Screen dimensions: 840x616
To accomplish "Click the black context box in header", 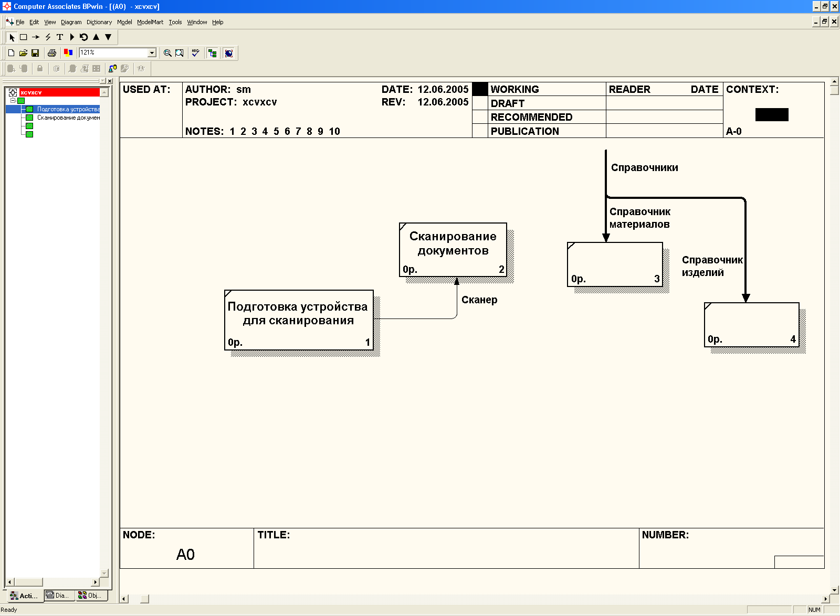I will tap(772, 114).
